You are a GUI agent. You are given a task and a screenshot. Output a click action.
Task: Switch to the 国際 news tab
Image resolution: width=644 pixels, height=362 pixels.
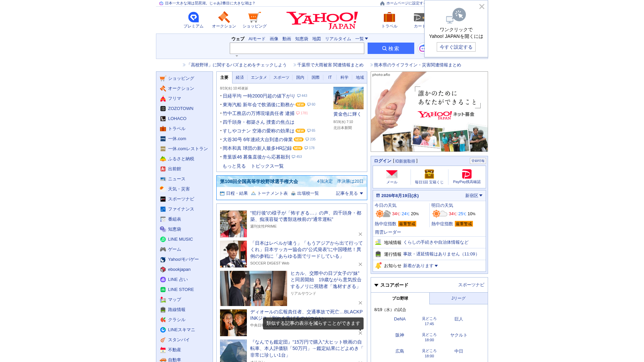316,77
